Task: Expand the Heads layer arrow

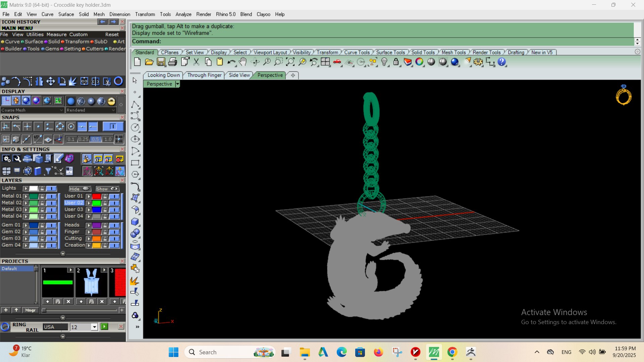Action: coord(89,225)
